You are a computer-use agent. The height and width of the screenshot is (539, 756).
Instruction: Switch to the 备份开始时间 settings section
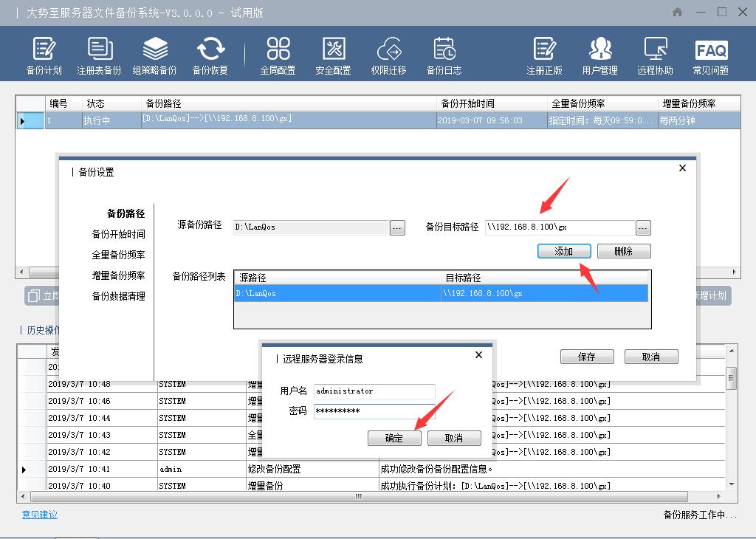[118, 234]
